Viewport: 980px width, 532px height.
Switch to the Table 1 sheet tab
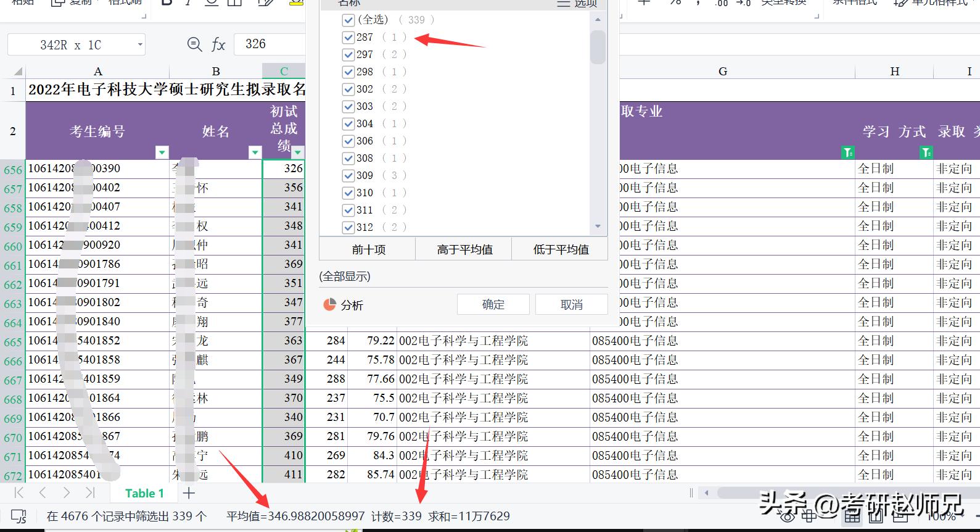click(x=144, y=493)
